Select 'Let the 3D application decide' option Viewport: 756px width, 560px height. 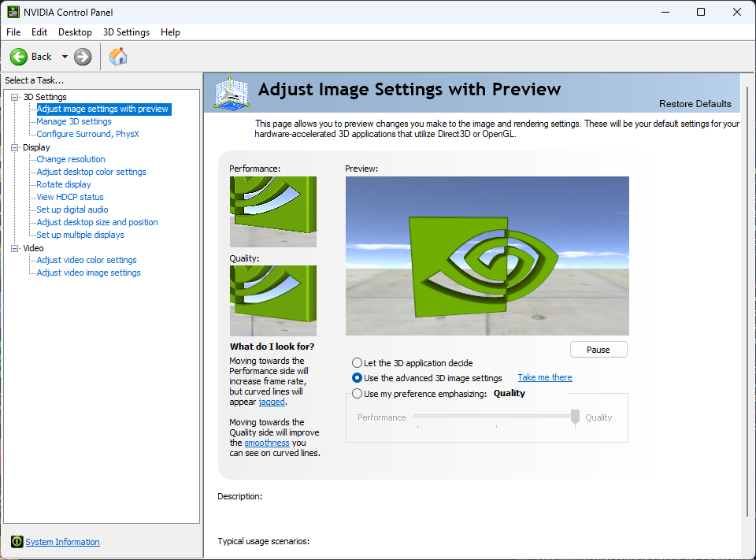pos(358,363)
